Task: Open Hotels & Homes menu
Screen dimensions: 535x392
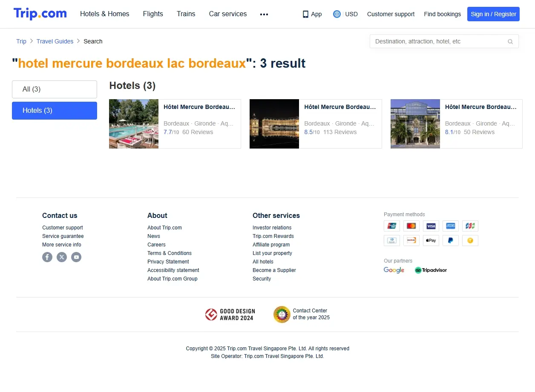Action: click(105, 14)
